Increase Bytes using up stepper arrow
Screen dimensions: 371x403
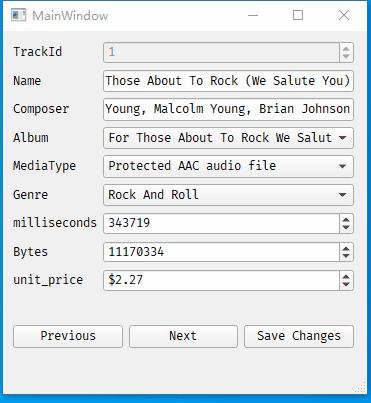point(346,248)
